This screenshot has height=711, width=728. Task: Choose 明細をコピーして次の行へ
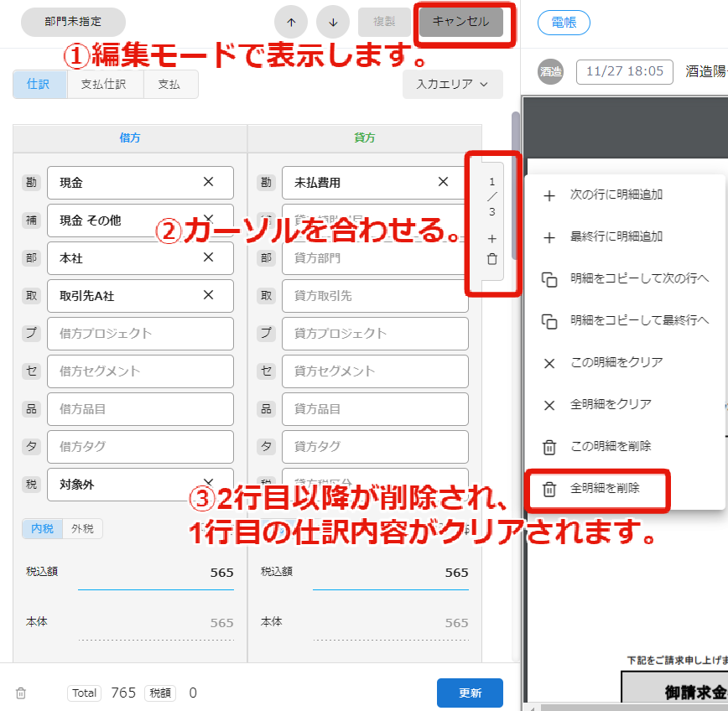click(624, 278)
